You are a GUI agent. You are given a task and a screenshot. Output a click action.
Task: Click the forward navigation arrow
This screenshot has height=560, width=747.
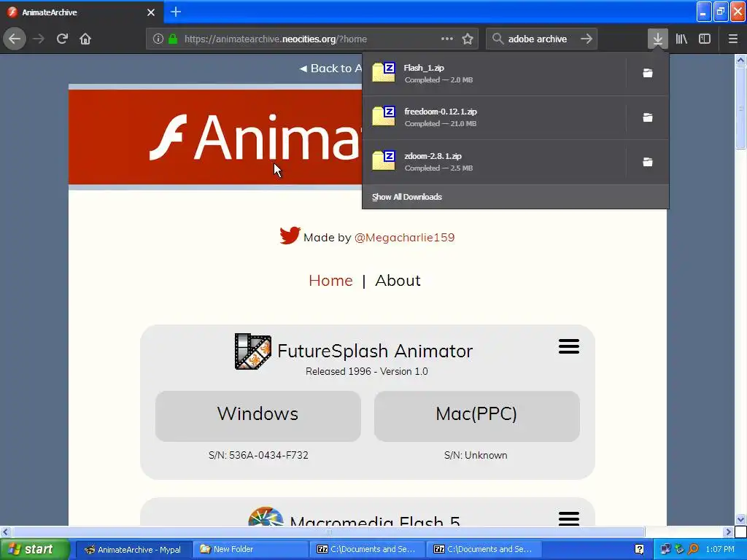(39, 39)
